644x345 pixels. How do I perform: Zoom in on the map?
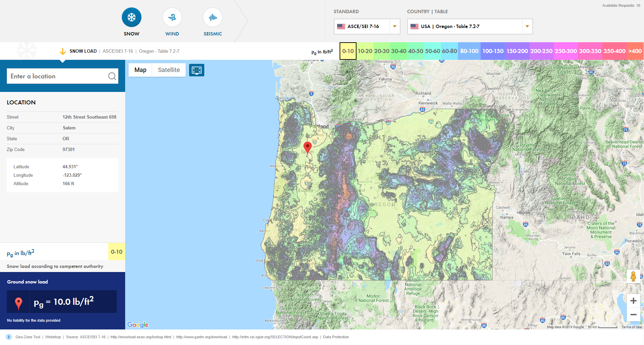[x=633, y=301]
